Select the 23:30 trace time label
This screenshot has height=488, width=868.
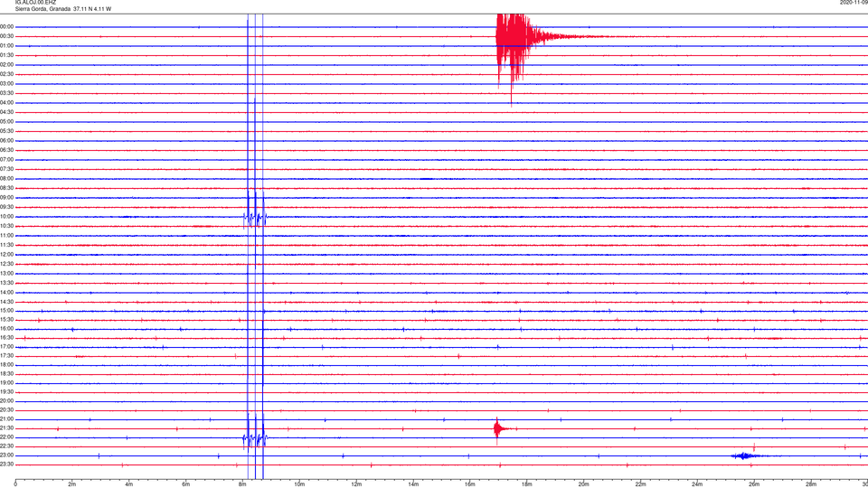(x=7, y=465)
